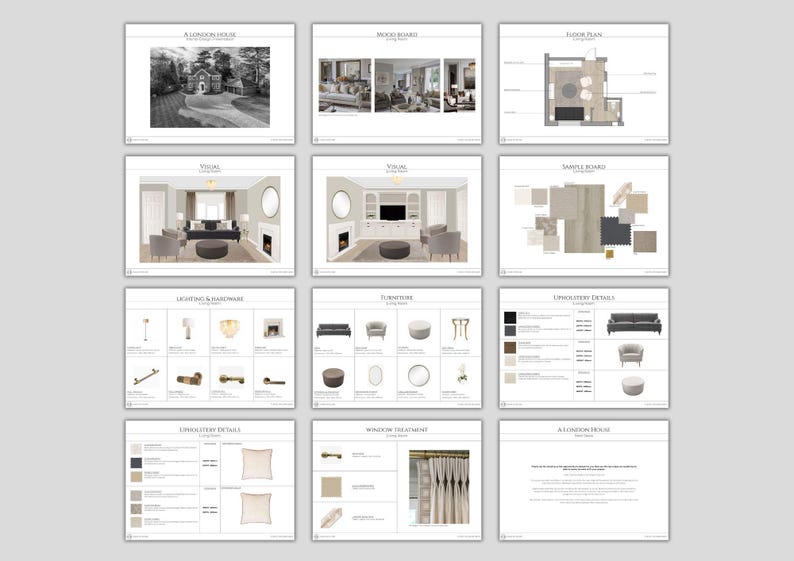Screen dimensions: 794x561
Task: Click the lever door handle in Lighting & Hardware
Action: coord(274,381)
